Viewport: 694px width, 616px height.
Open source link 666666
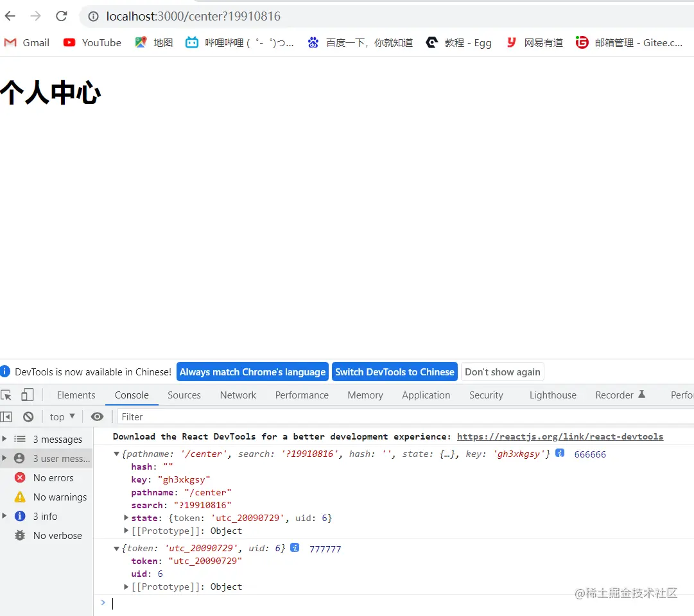[589, 454]
